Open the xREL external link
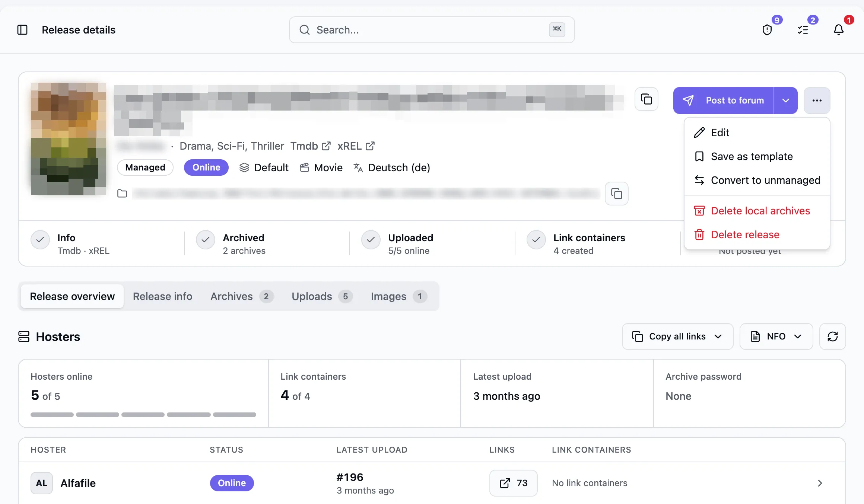 (x=356, y=146)
